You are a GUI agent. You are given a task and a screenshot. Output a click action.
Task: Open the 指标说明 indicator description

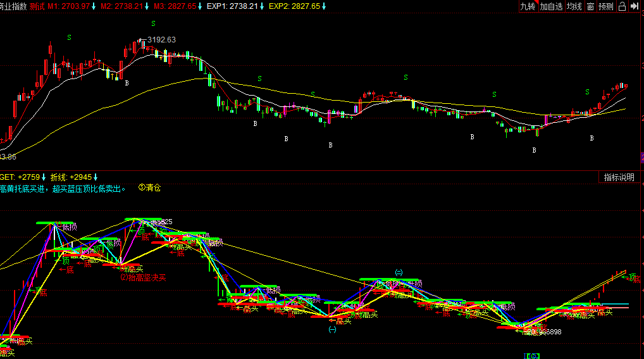[619, 177]
